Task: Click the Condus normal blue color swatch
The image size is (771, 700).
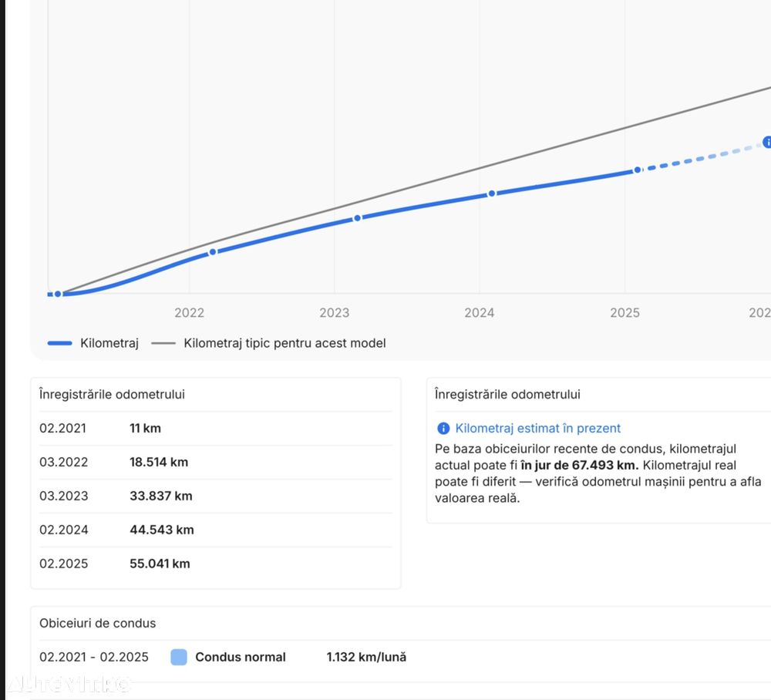Action: click(x=179, y=658)
